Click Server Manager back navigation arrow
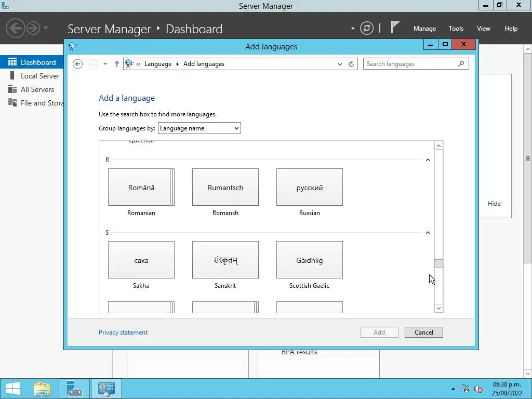532x399 pixels. coord(15,28)
